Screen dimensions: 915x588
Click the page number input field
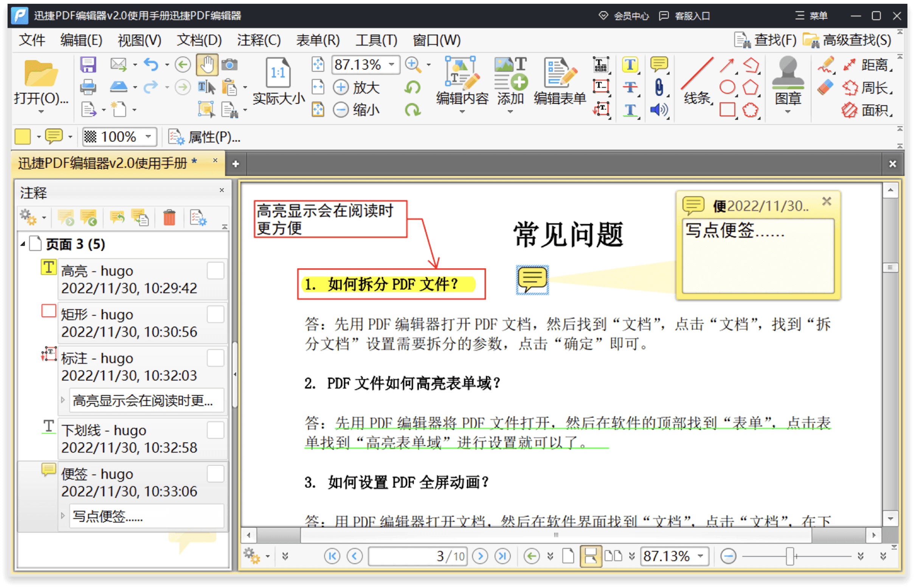tap(417, 556)
